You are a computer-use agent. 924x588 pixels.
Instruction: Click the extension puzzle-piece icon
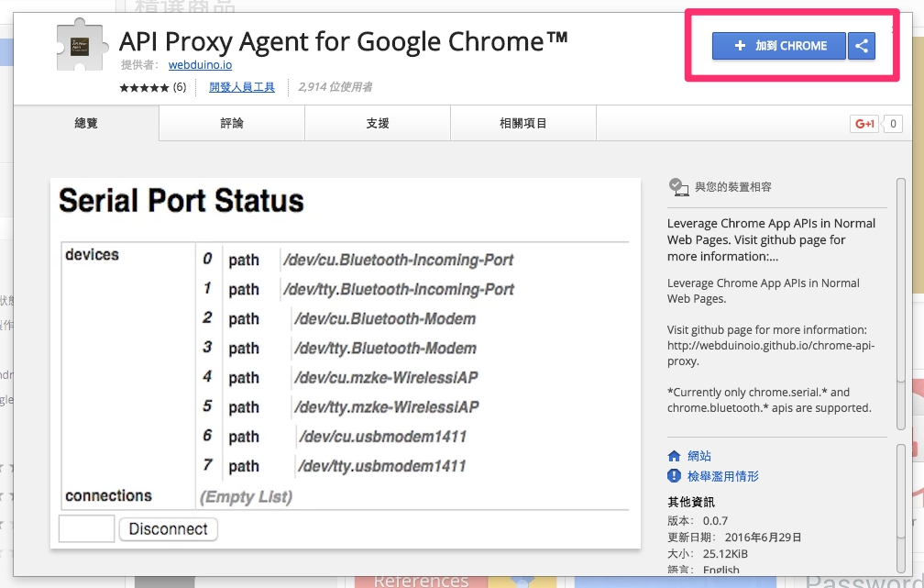[82, 45]
